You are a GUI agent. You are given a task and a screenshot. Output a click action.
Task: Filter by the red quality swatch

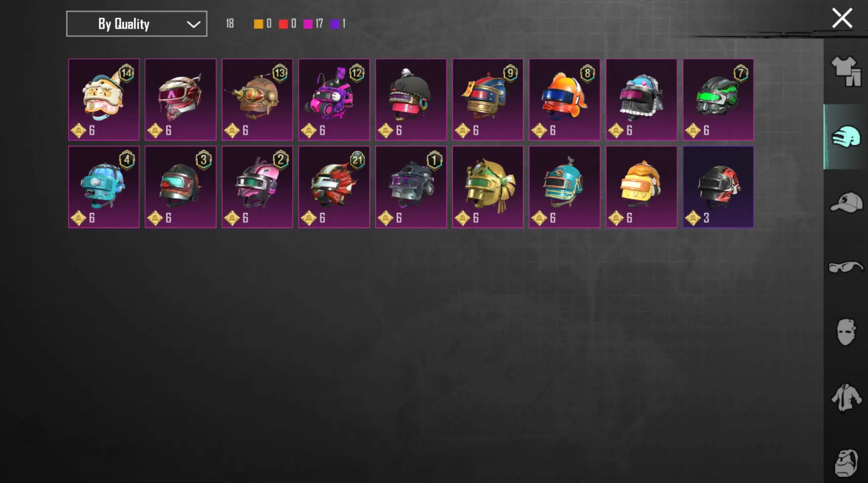point(283,24)
